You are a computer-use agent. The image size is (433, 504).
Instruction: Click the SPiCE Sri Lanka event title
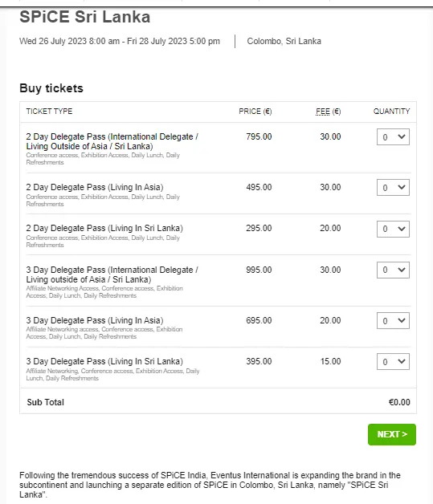pyautogui.click(x=85, y=17)
